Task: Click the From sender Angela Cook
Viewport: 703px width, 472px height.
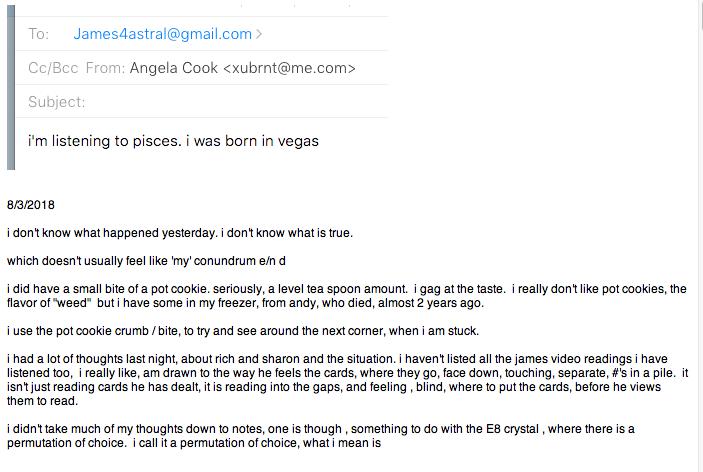Action: tap(174, 68)
